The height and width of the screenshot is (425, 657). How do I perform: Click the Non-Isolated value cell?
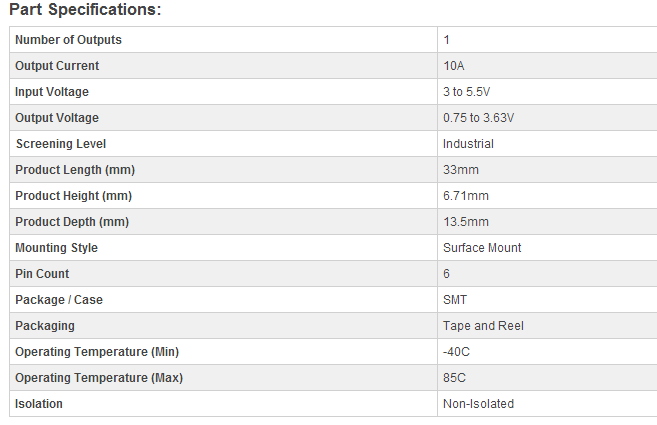(x=547, y=404)
